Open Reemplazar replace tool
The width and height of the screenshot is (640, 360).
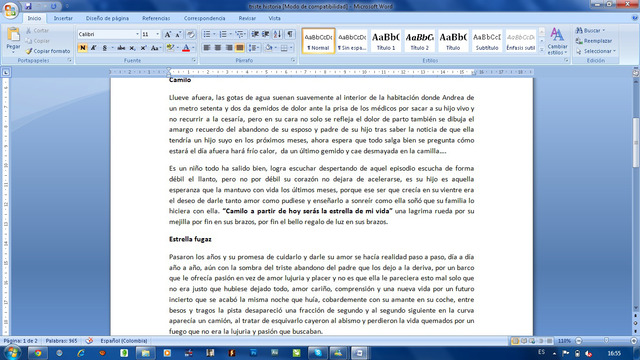(x=593, y=41)
